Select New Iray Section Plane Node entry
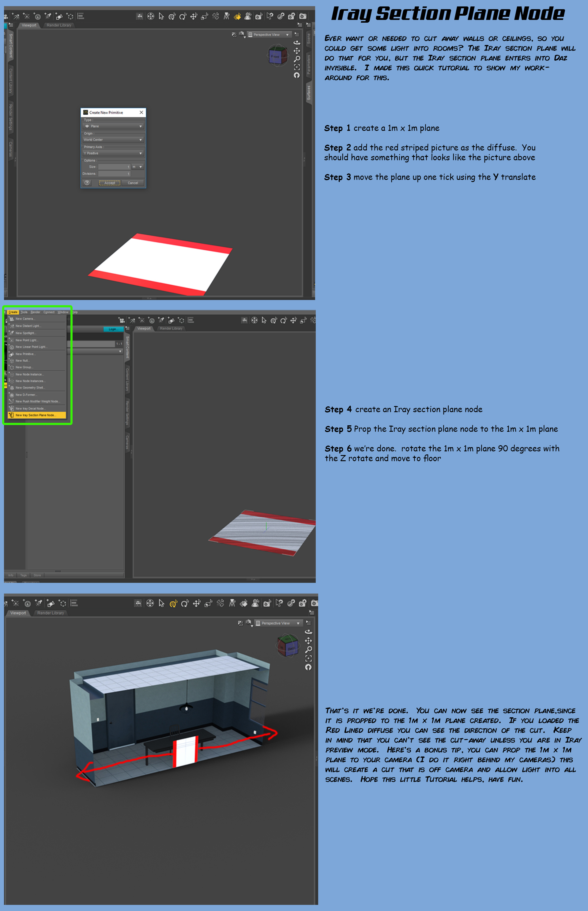This screenshot has height=911, width=588. pos(36,415)
